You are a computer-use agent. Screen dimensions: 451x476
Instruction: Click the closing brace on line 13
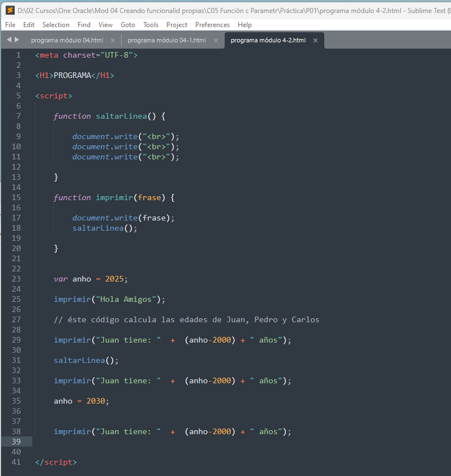pos(56,177)
